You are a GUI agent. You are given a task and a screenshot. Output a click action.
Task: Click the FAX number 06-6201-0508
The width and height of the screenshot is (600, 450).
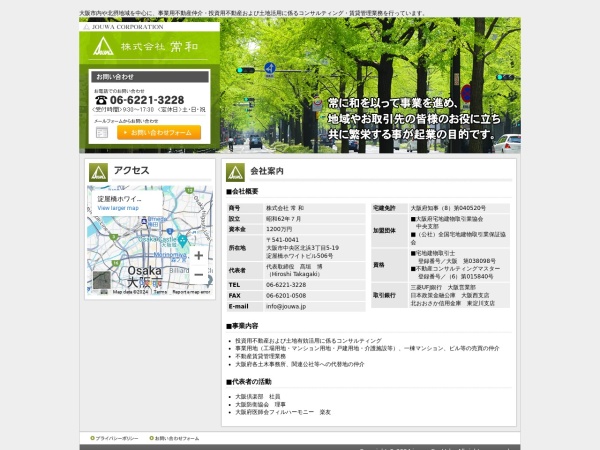click(286, 295)
